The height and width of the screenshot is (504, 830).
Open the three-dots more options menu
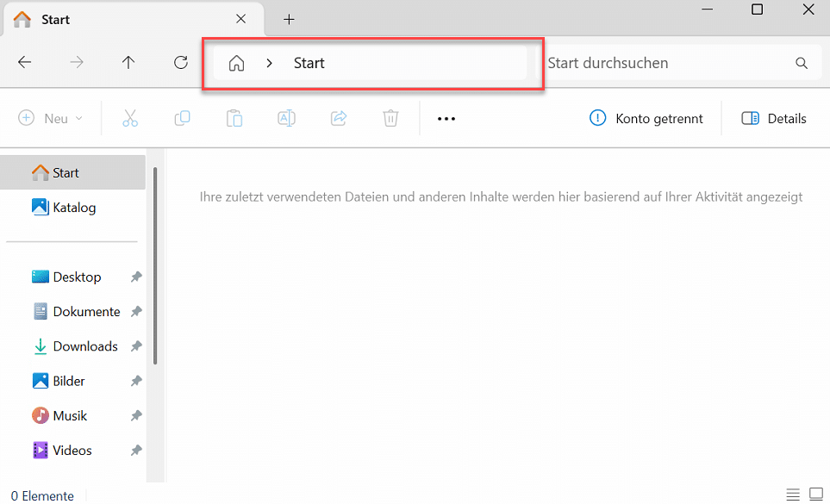(x=446, y=119)
